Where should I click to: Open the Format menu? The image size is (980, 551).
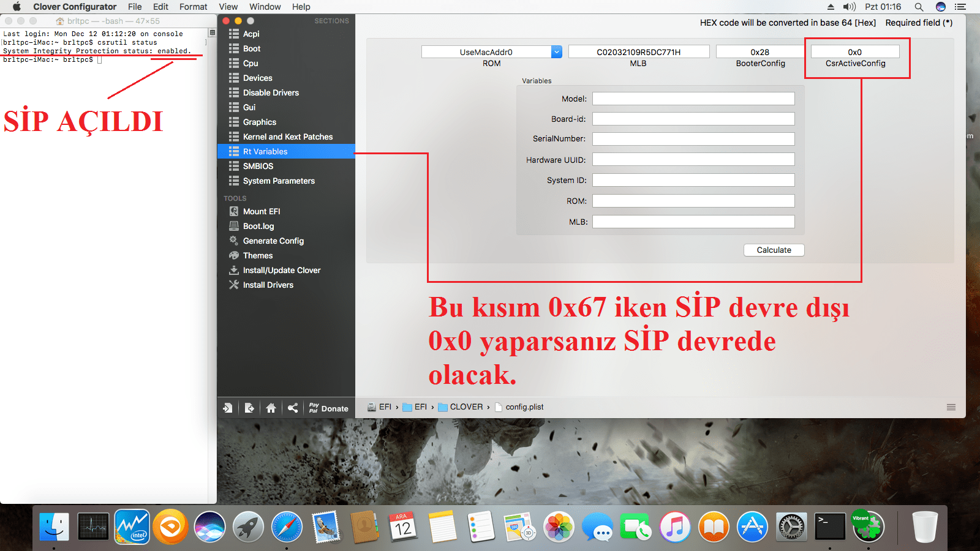coord(194,7)
